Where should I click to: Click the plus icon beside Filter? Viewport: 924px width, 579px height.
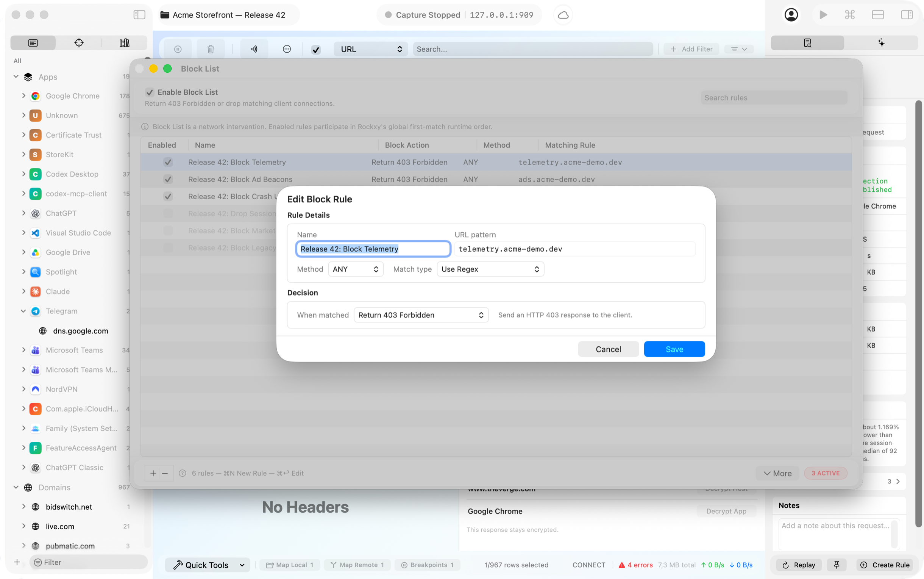click(x=17, y=562)
